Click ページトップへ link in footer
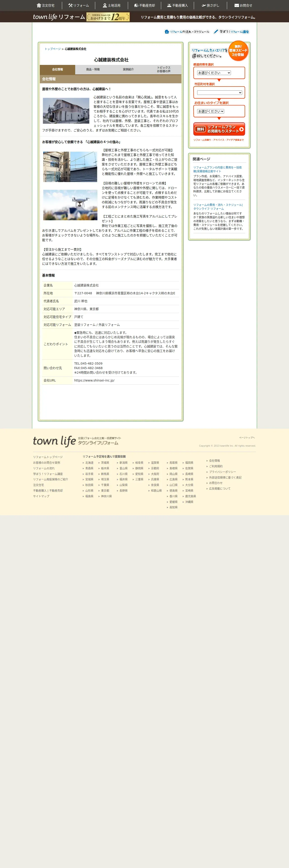The width and height of the screenshot is (289, 868). click(x=247, y=437)
